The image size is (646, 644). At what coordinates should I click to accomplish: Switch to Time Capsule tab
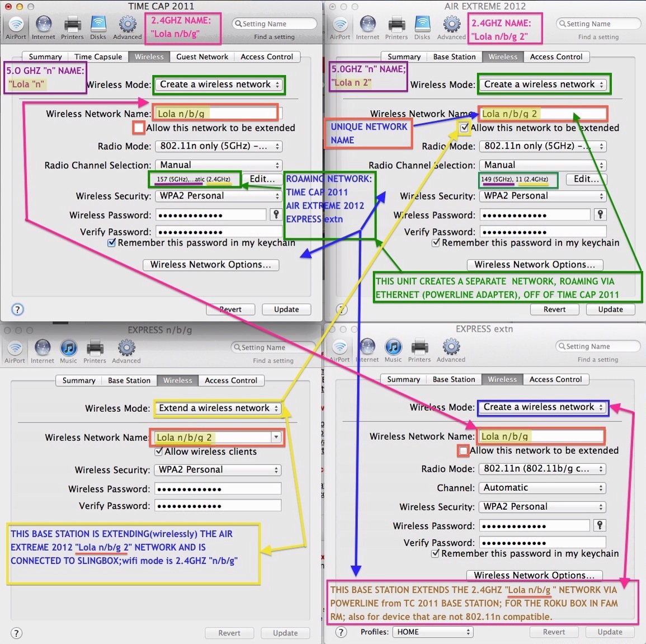[98, 57]
